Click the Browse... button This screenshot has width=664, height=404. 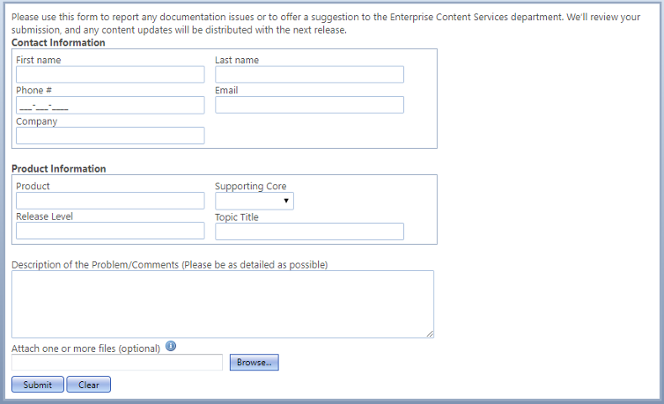point(254,362)
